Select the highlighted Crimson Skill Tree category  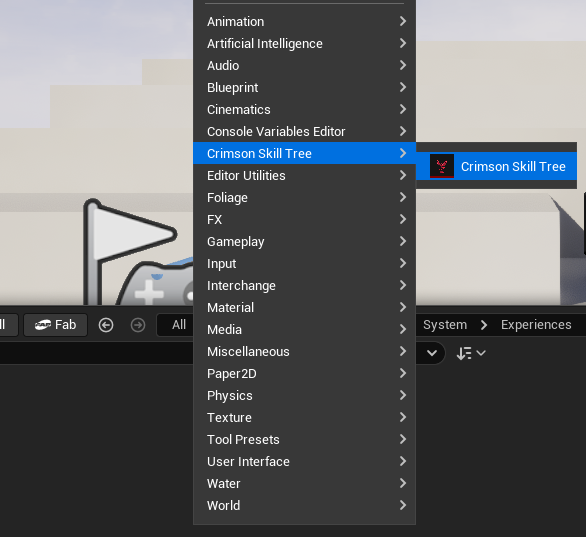click(304, 153)
